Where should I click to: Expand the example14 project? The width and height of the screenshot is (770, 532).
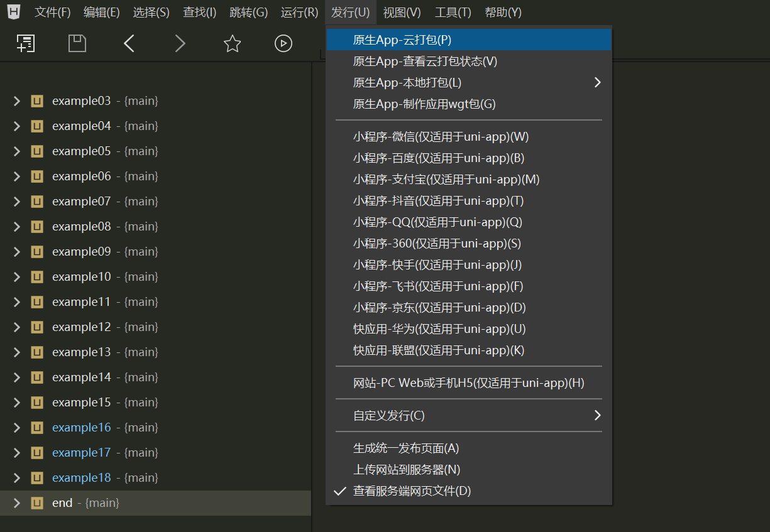click(17, 377)
